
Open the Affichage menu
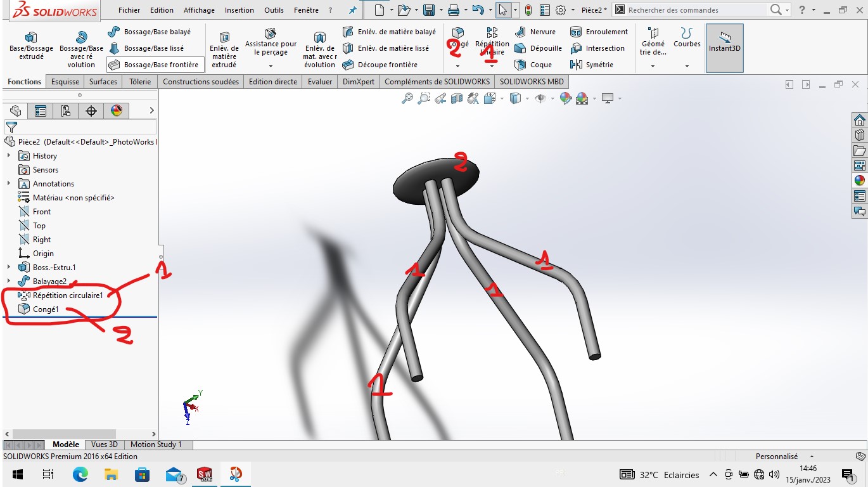[199, 10]
